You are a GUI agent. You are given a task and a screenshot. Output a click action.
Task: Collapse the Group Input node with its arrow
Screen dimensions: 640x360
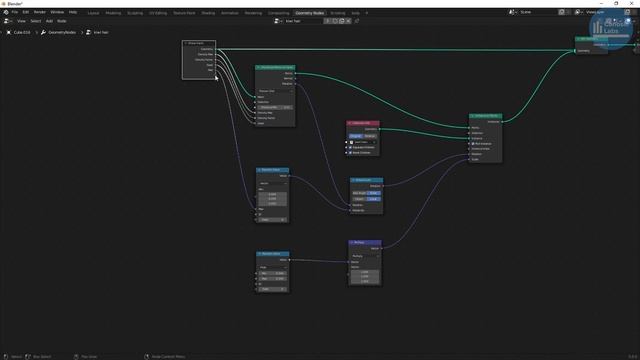[185, 43]
